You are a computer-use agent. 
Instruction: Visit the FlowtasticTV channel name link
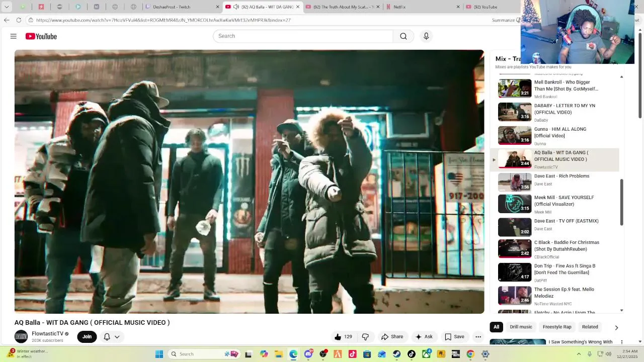(x=48, y=334)
